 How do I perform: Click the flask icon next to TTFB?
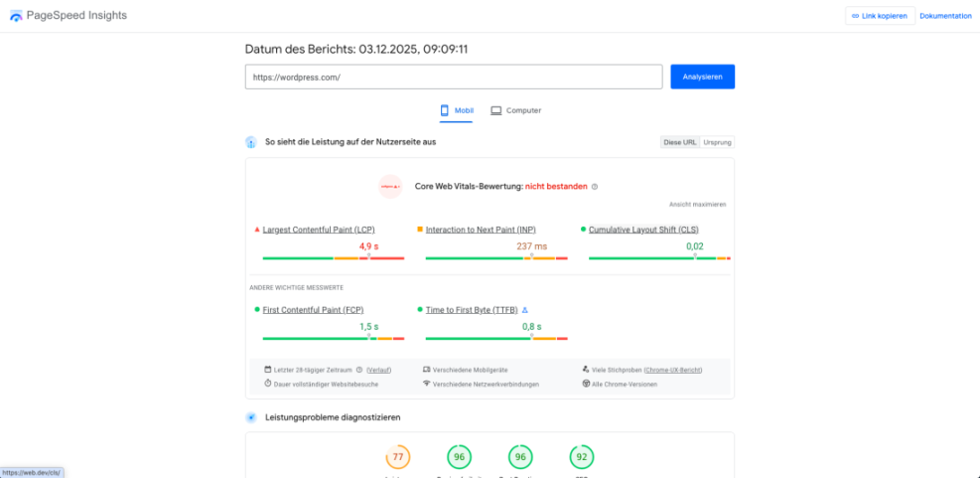[525, 310]
